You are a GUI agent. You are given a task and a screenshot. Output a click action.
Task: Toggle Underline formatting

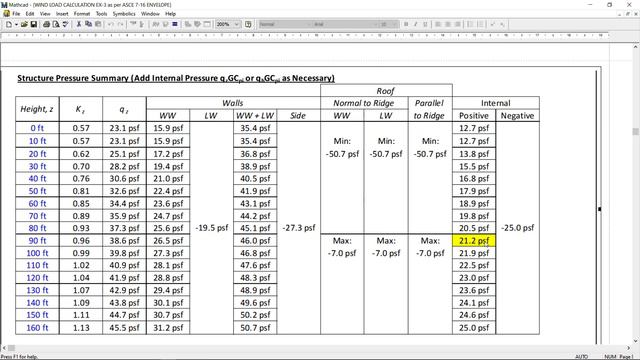pos(425,24)
